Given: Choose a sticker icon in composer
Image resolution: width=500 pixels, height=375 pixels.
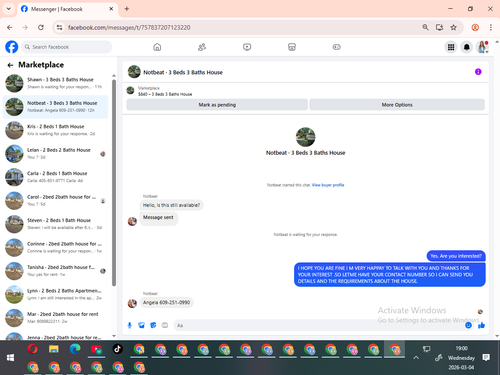Looking at the screenshot, I should point(153,325).
